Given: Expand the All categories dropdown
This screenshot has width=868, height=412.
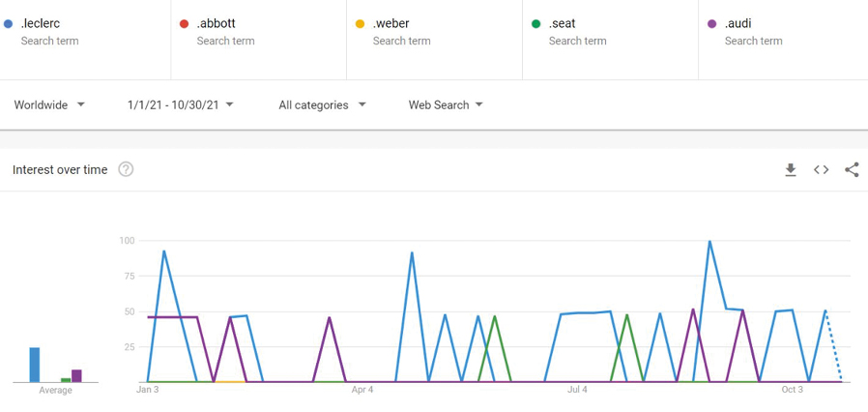Looking at the screenshot, I should (x=322, y=104).
